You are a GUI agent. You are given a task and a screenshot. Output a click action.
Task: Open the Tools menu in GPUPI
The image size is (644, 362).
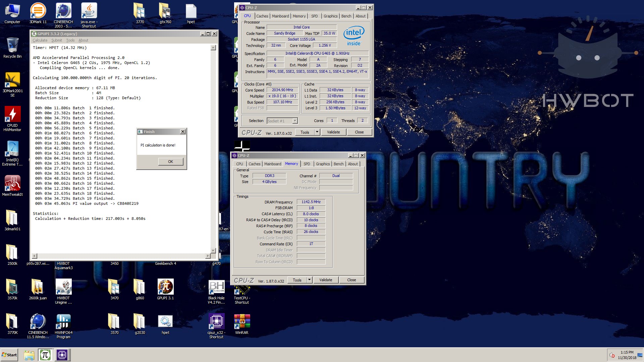[70, 40]
